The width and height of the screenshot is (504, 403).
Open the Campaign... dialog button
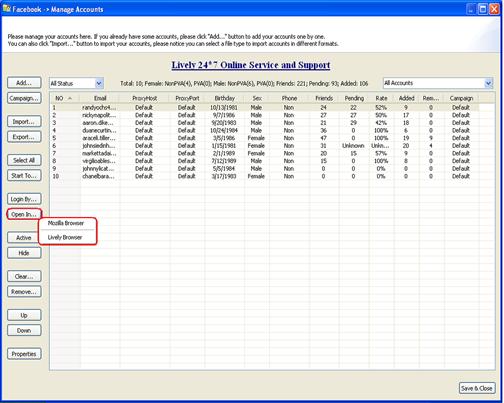point(24,98)
